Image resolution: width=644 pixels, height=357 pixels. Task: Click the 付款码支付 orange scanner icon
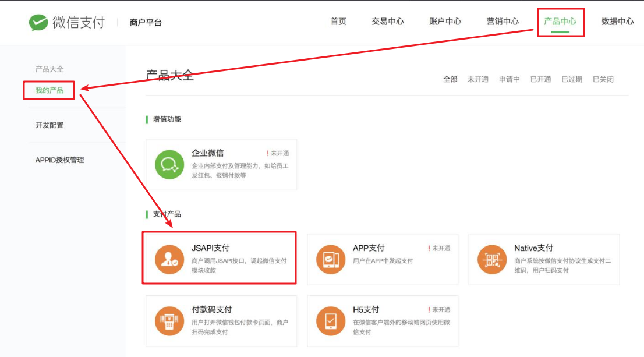click(169, 321)
